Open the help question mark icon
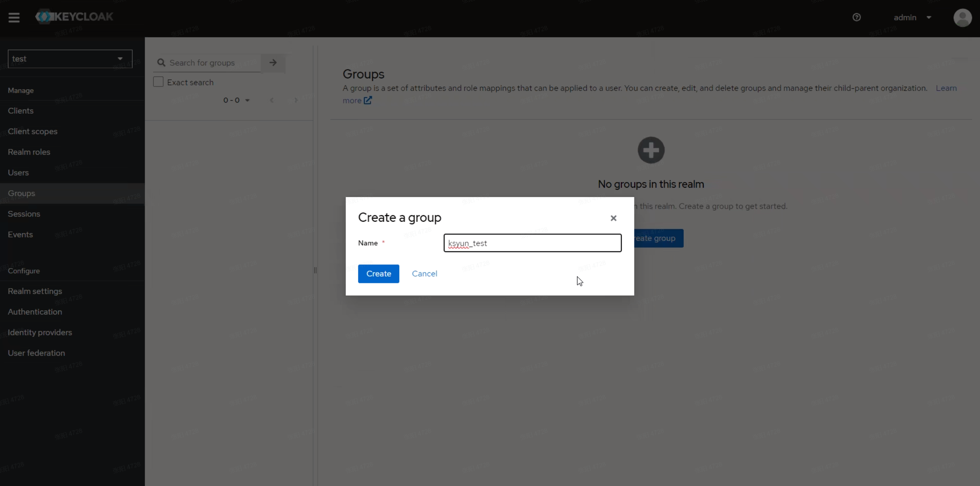Screen dimensions: 980x486 coord(856,17)
